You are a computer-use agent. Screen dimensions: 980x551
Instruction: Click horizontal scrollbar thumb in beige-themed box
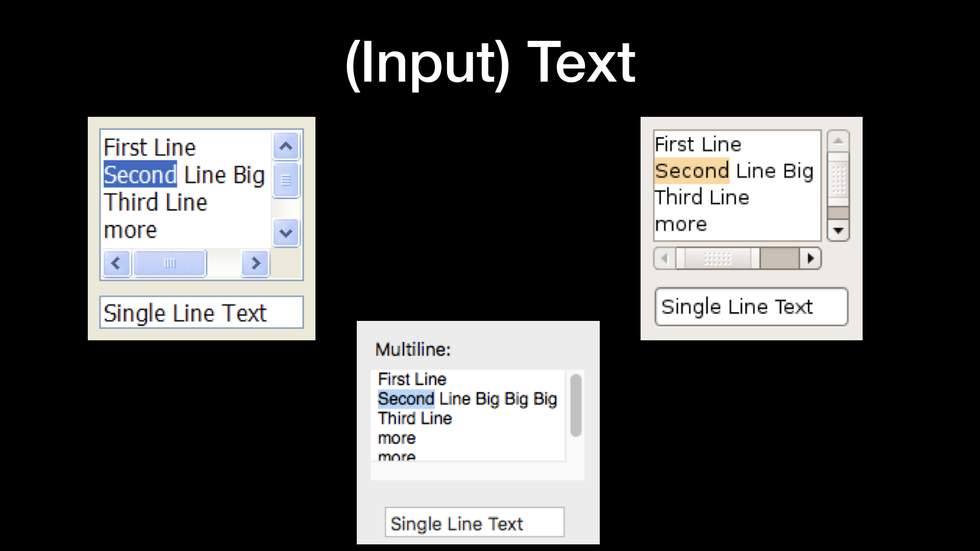pyautogui.click(x=718, y=258)
